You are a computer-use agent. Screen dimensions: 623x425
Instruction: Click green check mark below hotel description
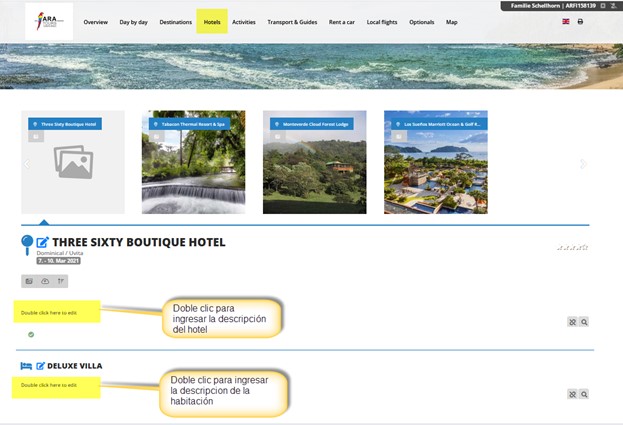pyautogui.click(x=31, y=334)
